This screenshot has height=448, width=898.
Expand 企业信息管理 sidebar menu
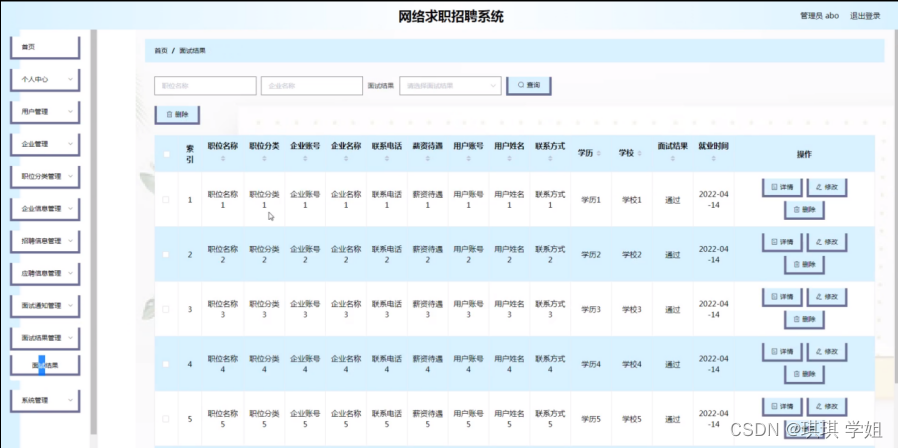coord(45,209)
